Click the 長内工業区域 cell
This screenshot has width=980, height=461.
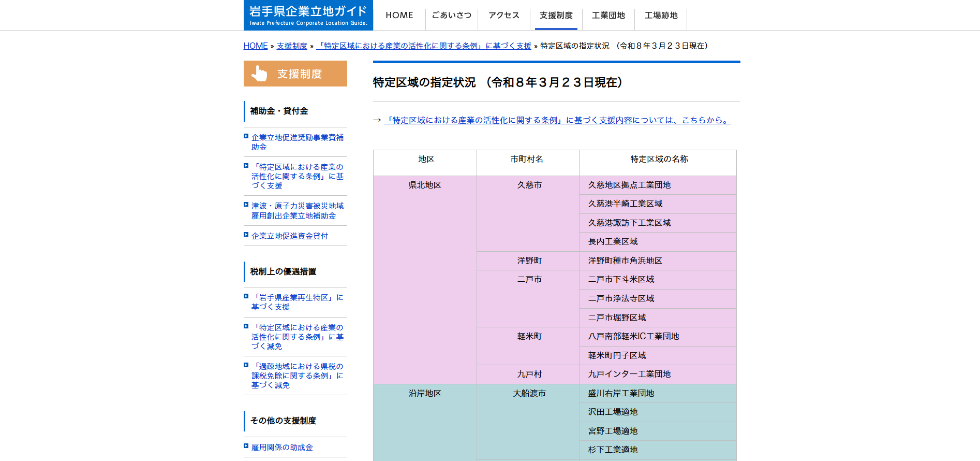tap(658, 242)
